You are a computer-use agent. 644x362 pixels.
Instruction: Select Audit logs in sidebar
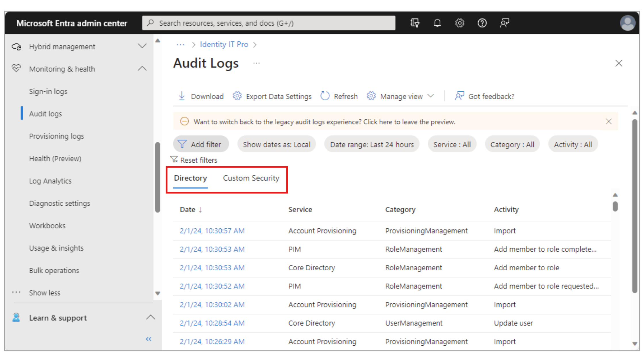[45, 114]
